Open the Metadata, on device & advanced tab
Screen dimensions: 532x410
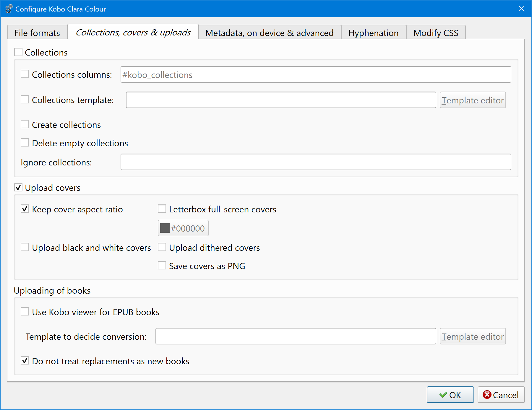pos(269,33)
